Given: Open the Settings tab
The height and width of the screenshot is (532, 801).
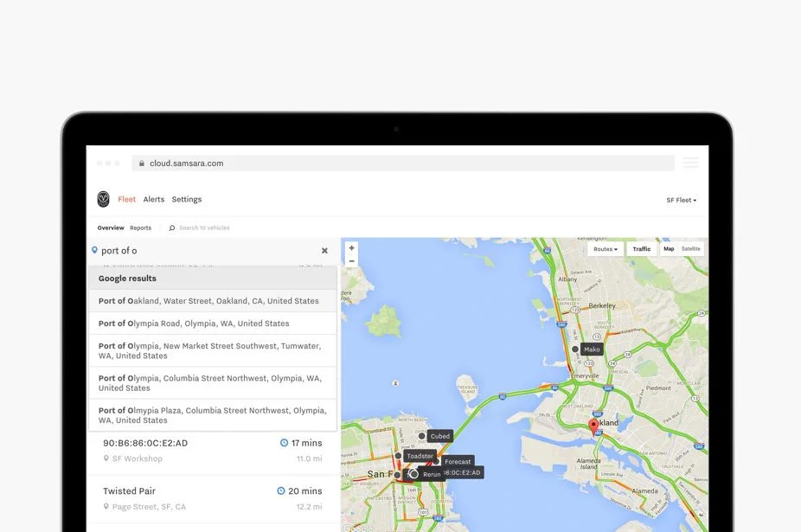Looking at the screenshot, I should [x=187, y=199].
